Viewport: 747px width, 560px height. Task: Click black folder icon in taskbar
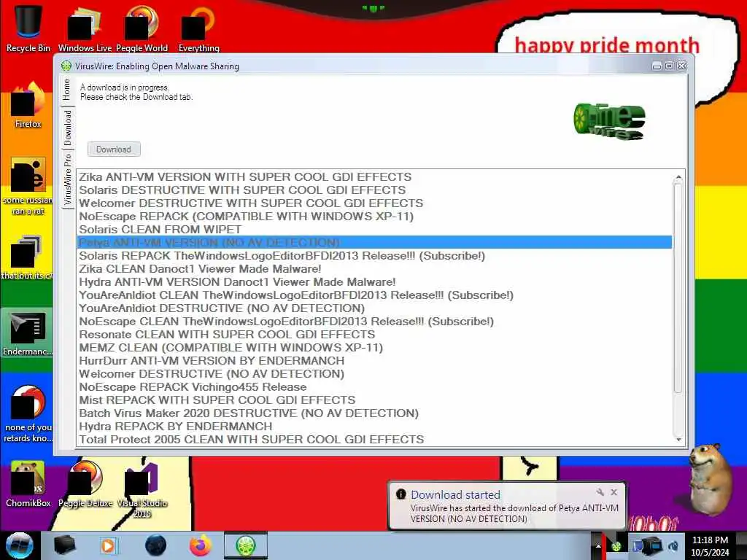click(x=64, y=545)
